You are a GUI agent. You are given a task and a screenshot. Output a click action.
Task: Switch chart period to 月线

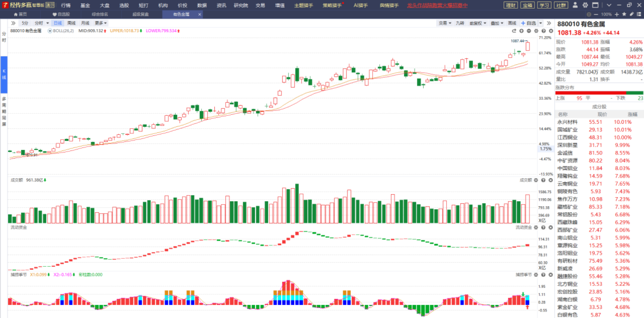85,23
